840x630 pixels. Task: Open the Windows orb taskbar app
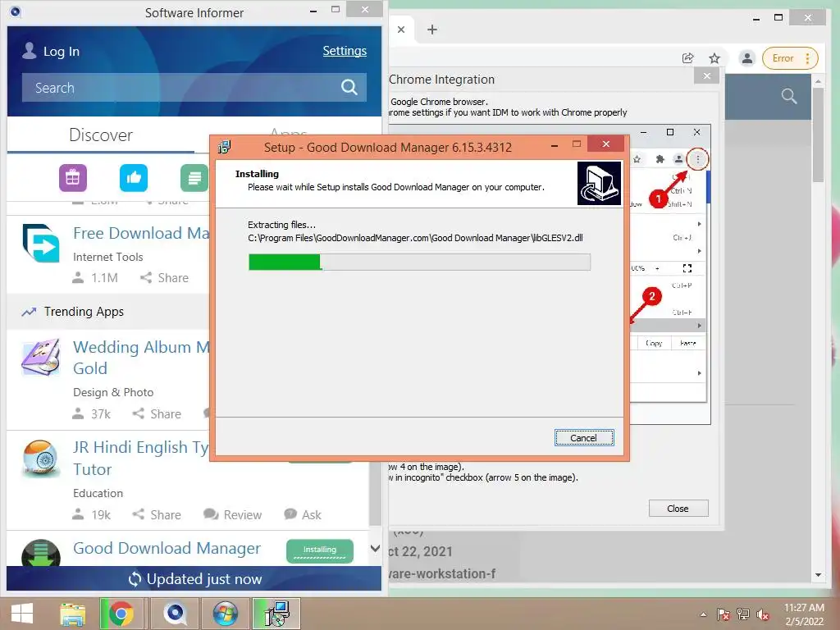coord(225,614)
